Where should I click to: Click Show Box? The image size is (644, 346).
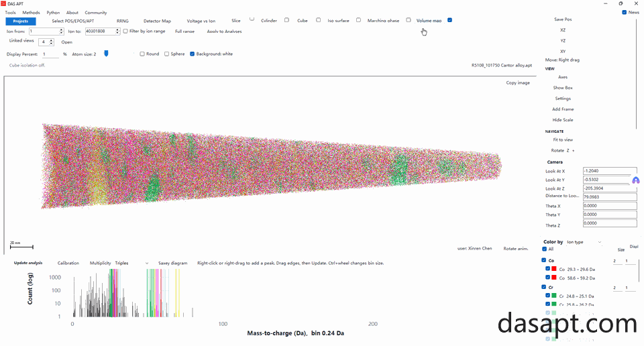click(563, 88)
